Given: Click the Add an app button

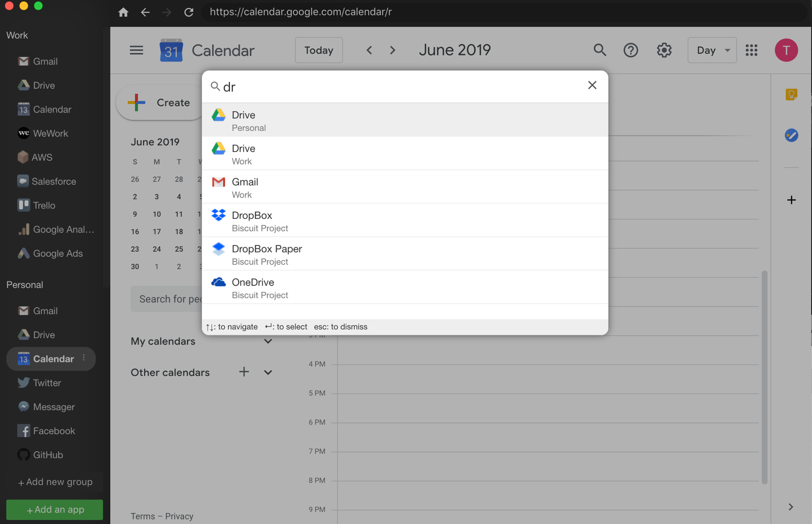Looking at the screenshot, I should (54, 509).
